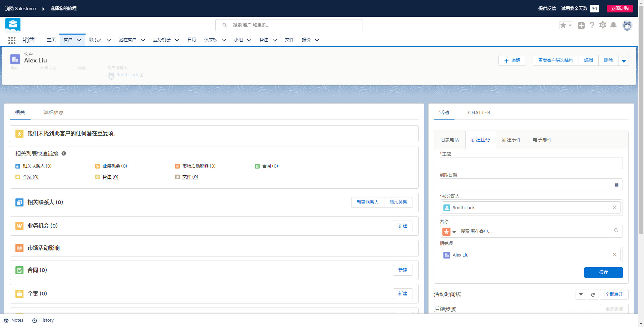644x327 pixels.
Task: Click the duplicate merge icon in banner
Action: pyautogui.click(x=19, y=134)
